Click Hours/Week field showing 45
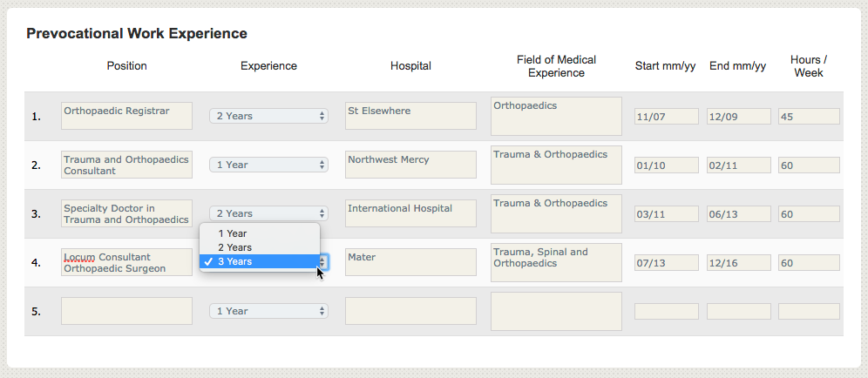 click(x=809, y=116)
